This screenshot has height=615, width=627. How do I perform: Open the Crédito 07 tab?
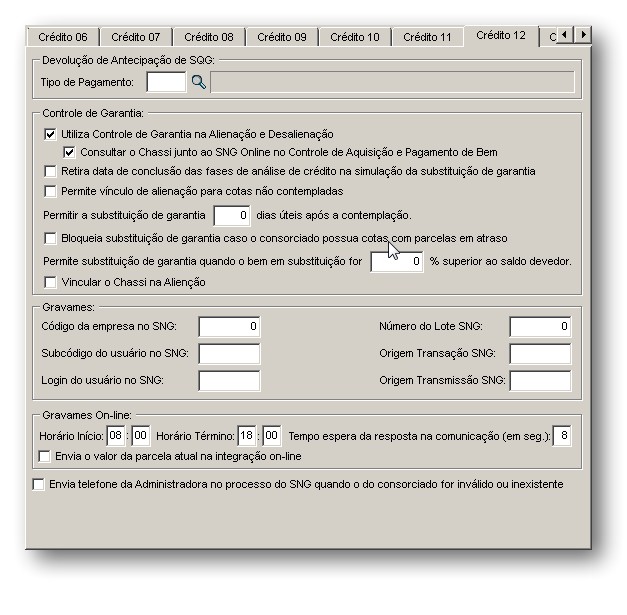136,37
